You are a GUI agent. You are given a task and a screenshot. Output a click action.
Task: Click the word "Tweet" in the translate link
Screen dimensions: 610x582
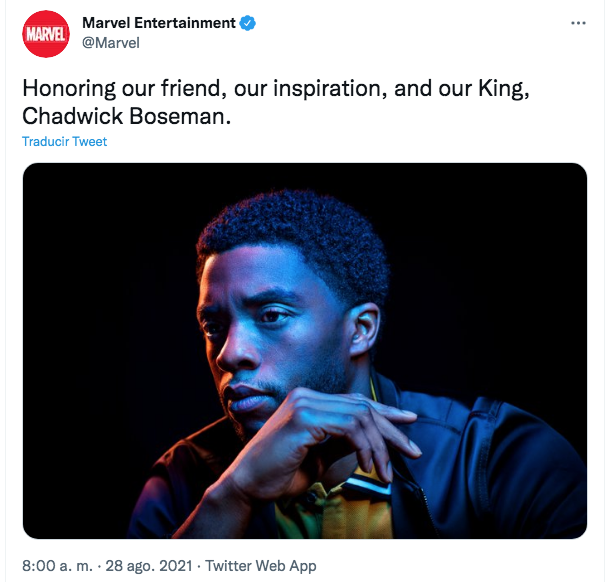[x=90, y=142]
